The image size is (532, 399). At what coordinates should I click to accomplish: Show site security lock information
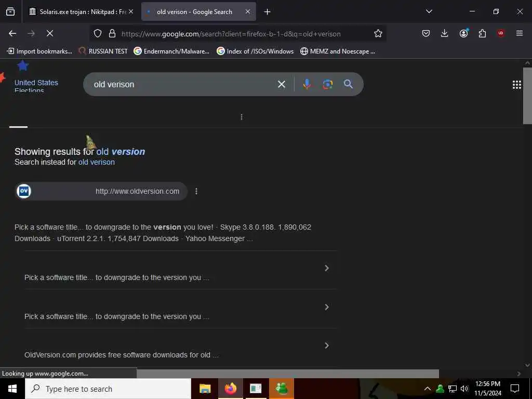(112, 33)
